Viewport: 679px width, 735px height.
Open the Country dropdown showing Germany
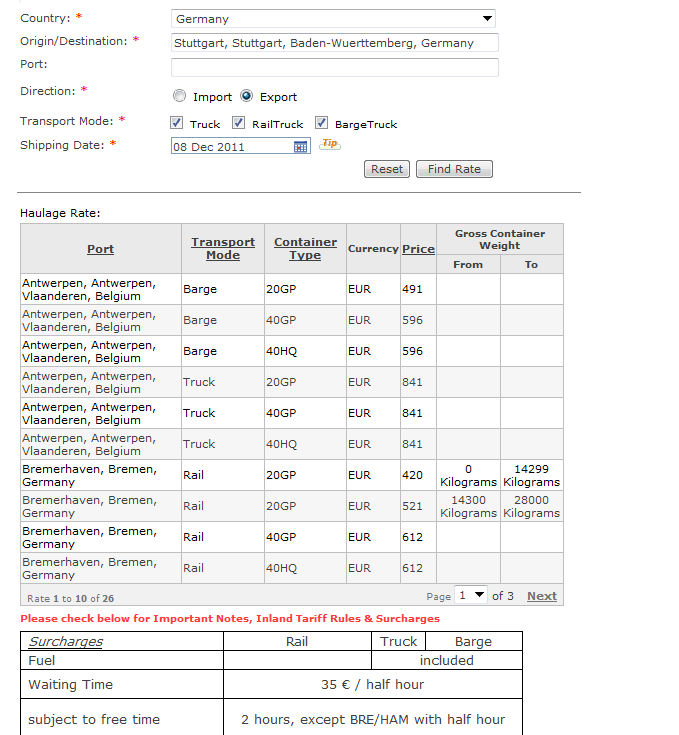333,18
